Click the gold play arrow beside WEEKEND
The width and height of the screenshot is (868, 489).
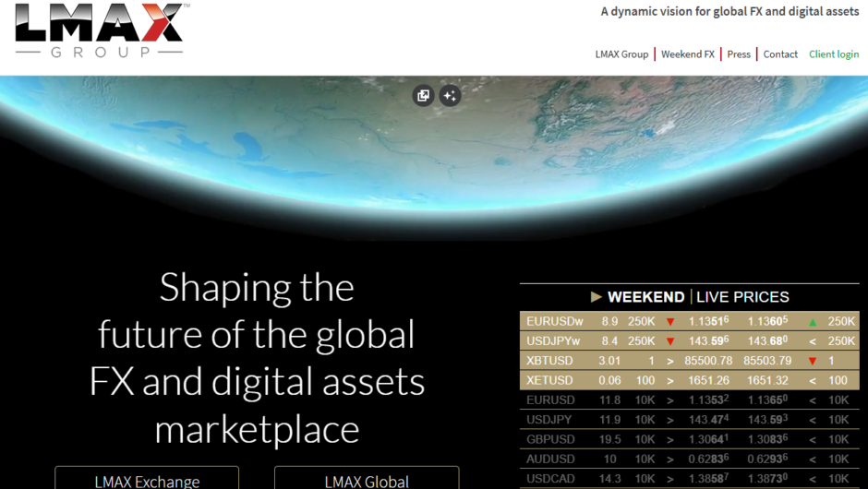597,297
